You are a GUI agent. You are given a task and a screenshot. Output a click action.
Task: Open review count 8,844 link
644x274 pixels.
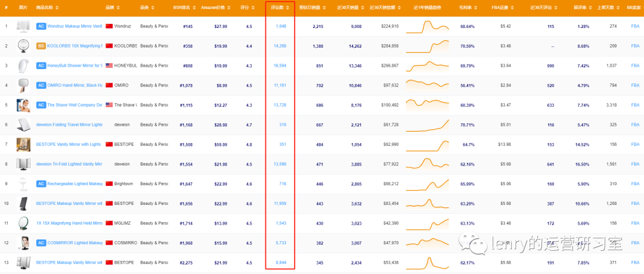281,263
